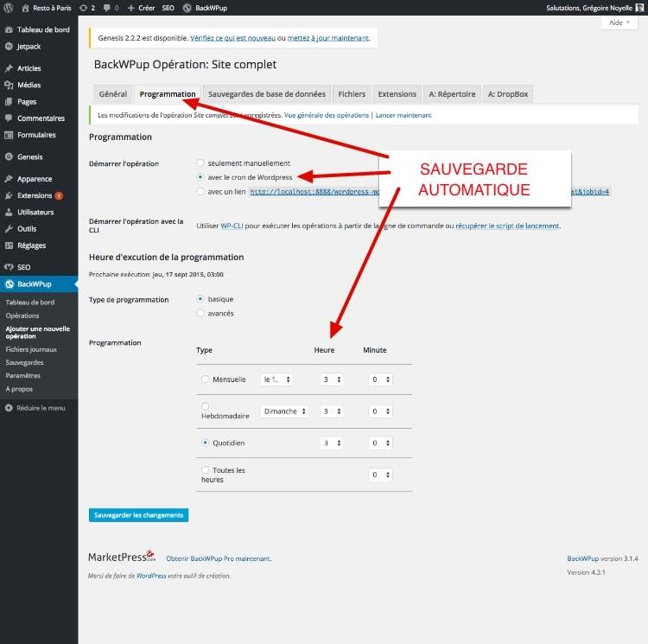Open the A: DropBox tab
Screen dimensions: 648x644
pos(508,94)
